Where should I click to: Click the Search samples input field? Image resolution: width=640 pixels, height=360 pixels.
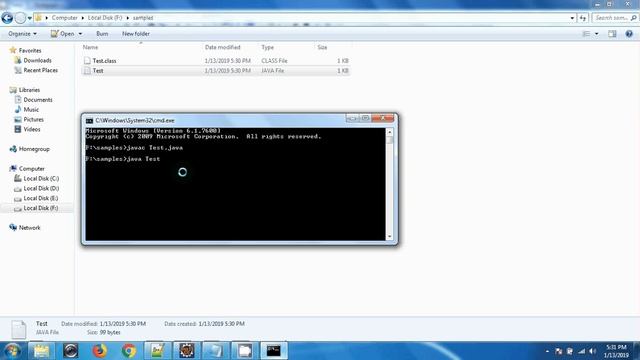pyautogui.click(x=614, y=18)
